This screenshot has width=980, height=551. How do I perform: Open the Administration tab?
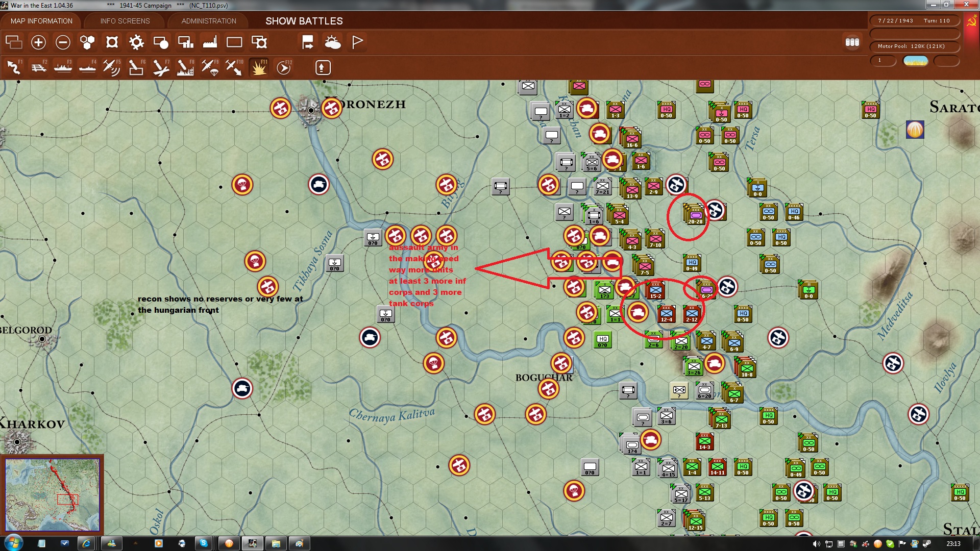tap(209, 21)
